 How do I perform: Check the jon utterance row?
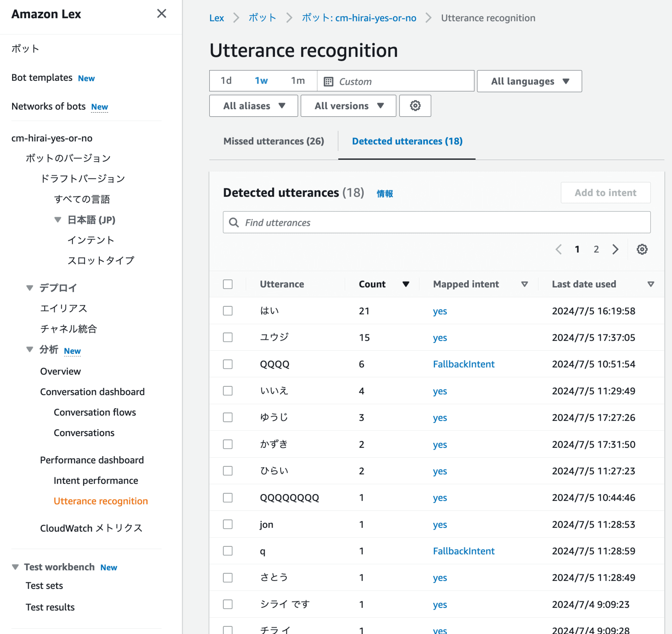[228, 524]
